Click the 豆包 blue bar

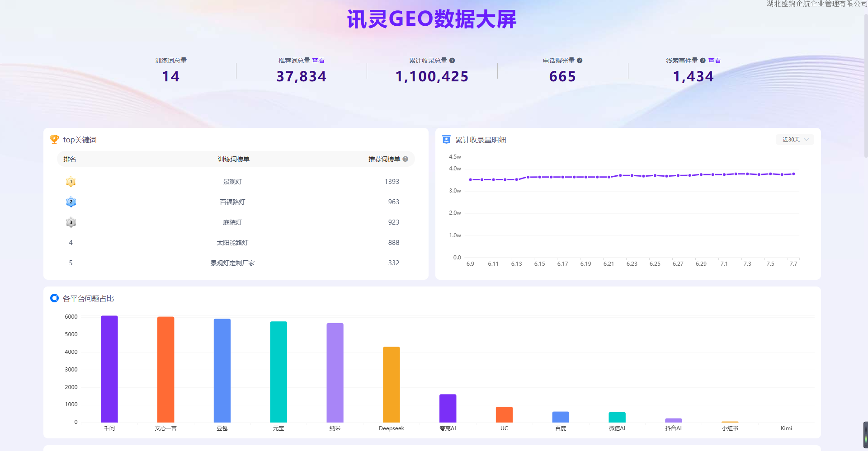[x=222, y=371]
